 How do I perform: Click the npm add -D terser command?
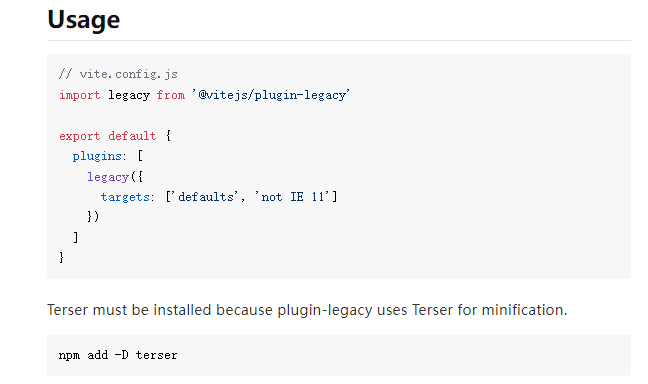[x=118, y=355]
